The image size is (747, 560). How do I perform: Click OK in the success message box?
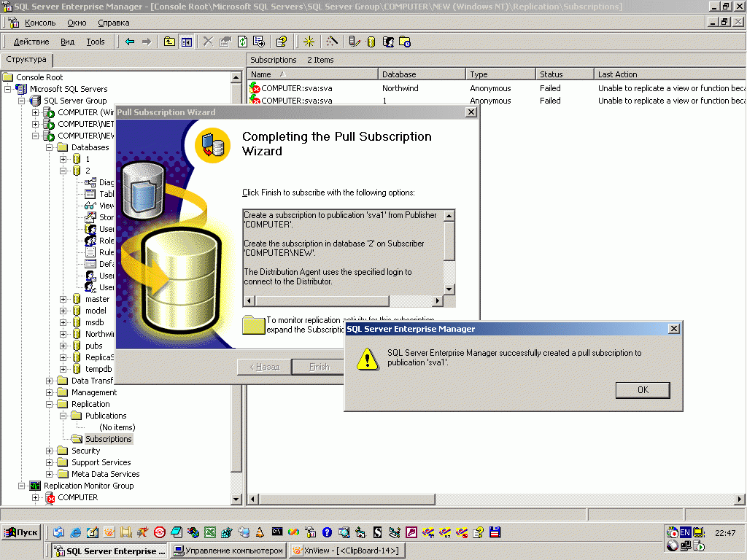(x=643, y=390)
